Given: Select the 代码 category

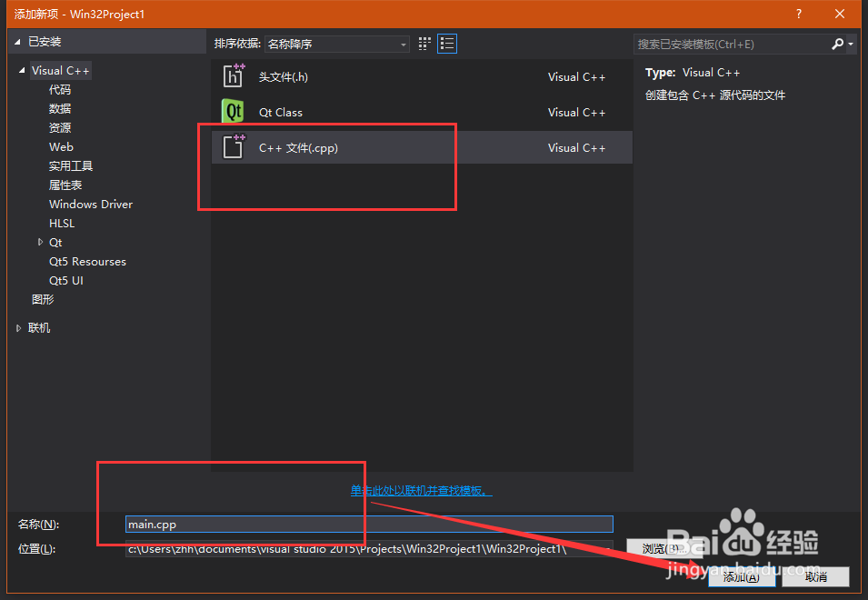Looking at the screenshot, I should coord(60,89).
